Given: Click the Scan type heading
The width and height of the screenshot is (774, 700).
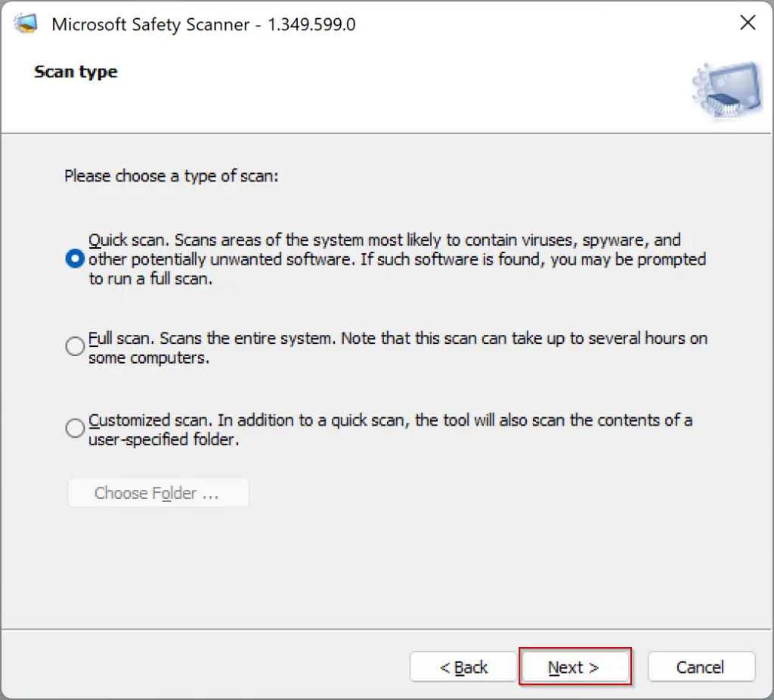Looking at the screenshot, I should click(76, 73).
